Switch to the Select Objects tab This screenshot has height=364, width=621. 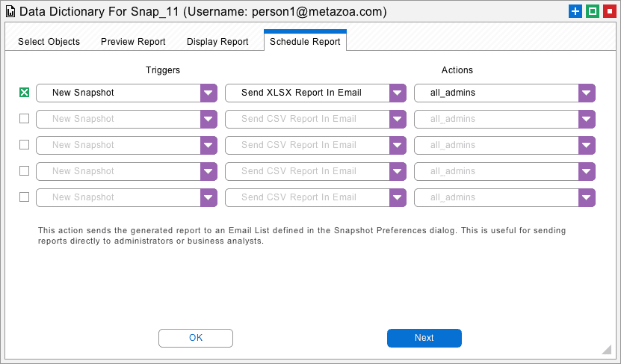tap(49, 42)
